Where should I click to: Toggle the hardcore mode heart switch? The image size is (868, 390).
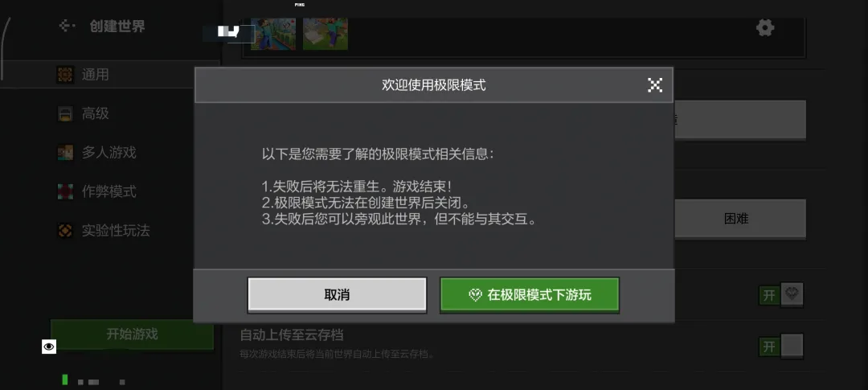[780, 295]
